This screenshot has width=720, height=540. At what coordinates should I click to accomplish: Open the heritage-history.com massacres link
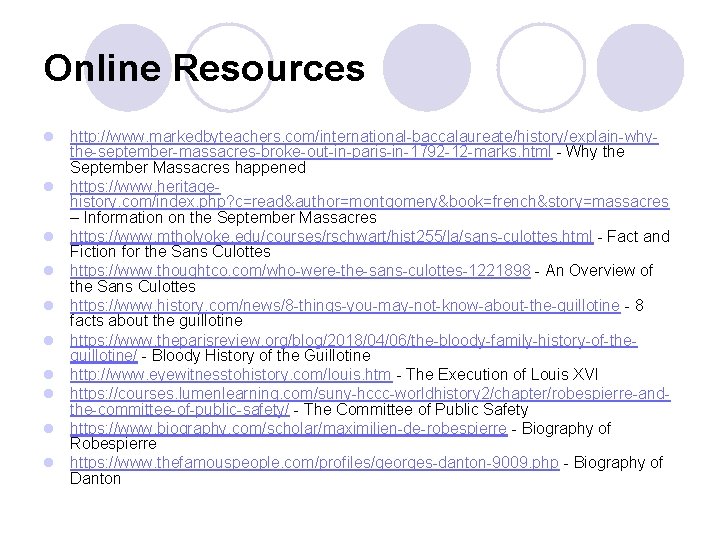coord(370,194)
